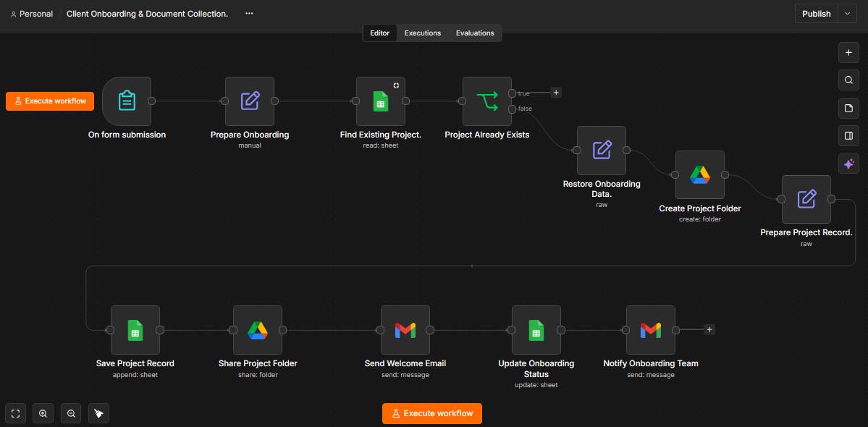
Task: Click the Find Existing Project node settings indicator
Action: pyautogui.click(x=397, y=85)
